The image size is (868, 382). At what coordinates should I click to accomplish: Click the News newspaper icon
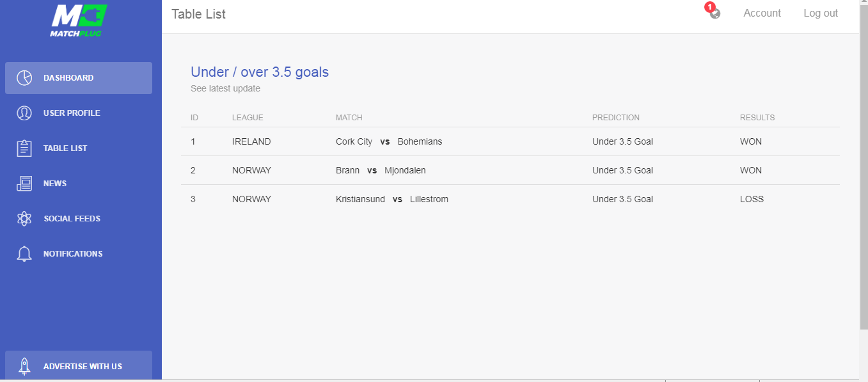24,183
